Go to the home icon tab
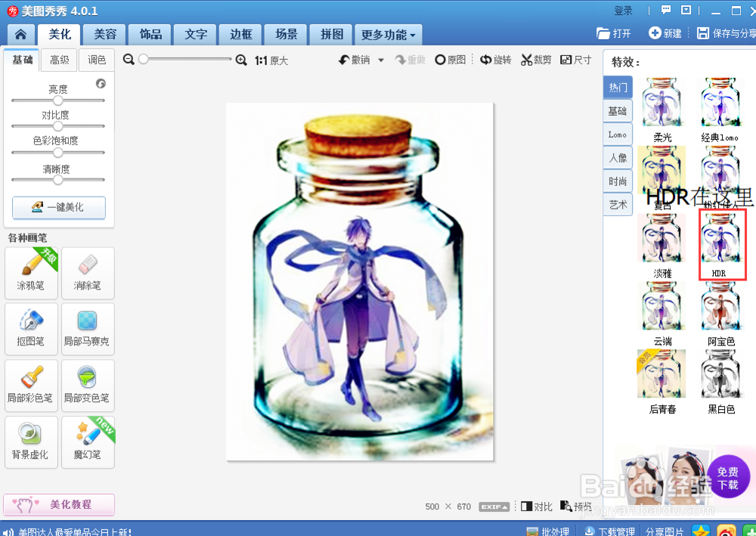Screen dimensions: 756x536 point(20,34)
